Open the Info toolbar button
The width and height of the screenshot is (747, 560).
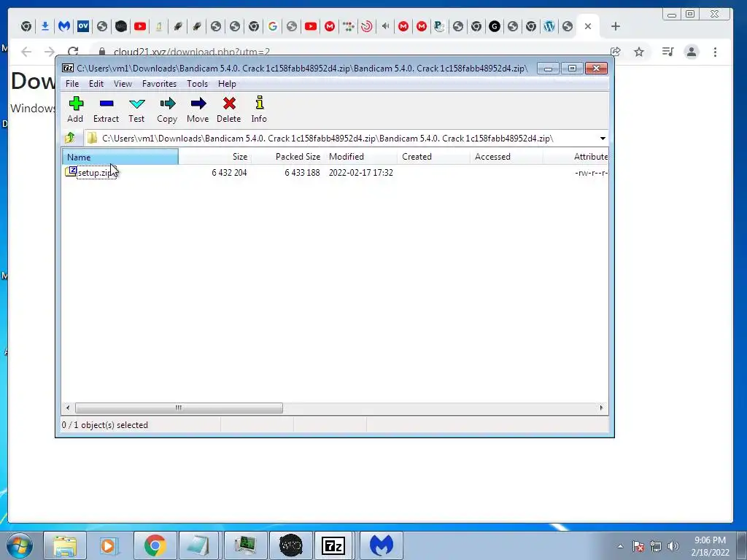coord(259,110)
